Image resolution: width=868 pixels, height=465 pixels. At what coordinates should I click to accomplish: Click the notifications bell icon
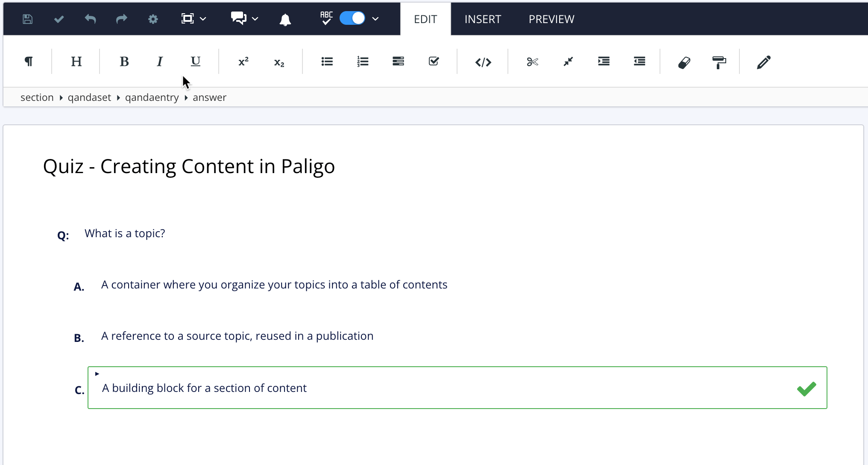point(285,19)
